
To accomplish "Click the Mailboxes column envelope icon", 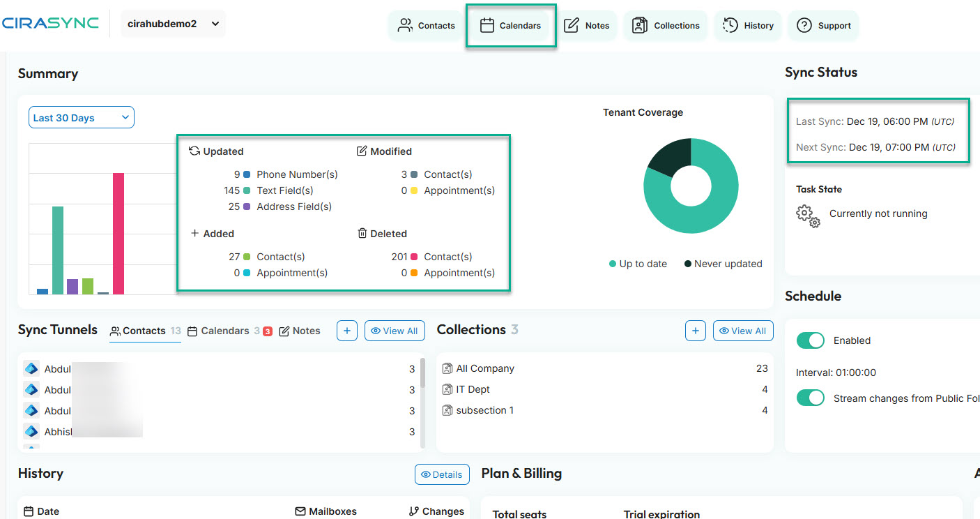I will pos(300,511).
